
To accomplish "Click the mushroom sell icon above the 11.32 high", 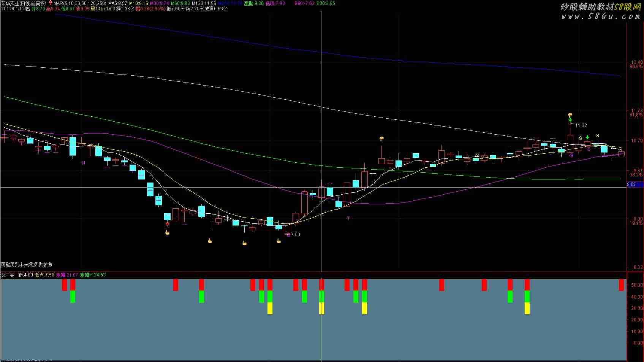I will click(x=570, y=115).
